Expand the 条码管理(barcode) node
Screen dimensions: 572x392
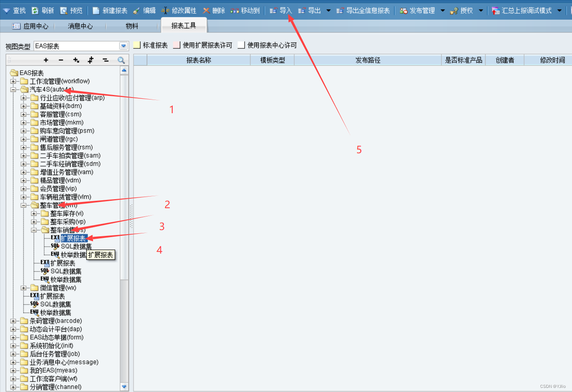click(x=13, y=321)
